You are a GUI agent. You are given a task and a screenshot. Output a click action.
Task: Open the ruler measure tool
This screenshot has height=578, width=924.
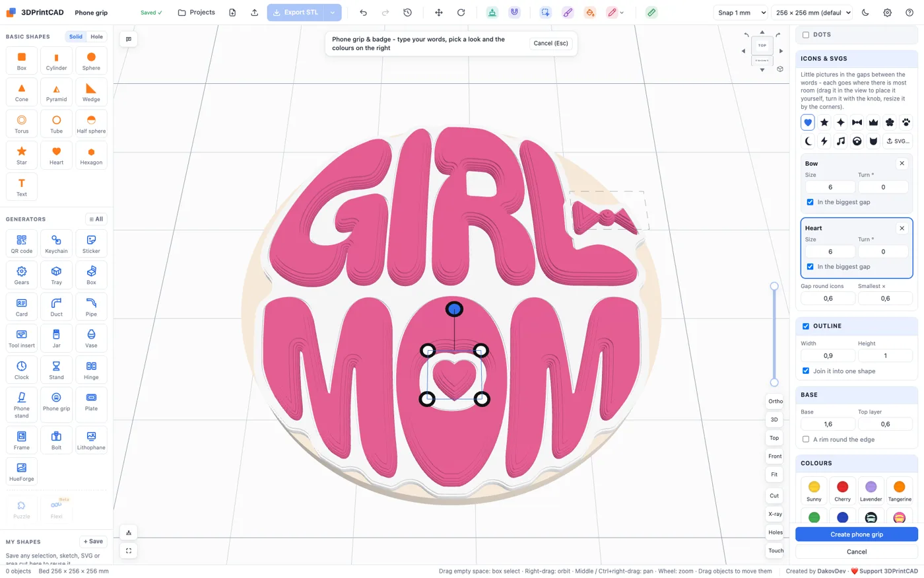coord(651,13)
